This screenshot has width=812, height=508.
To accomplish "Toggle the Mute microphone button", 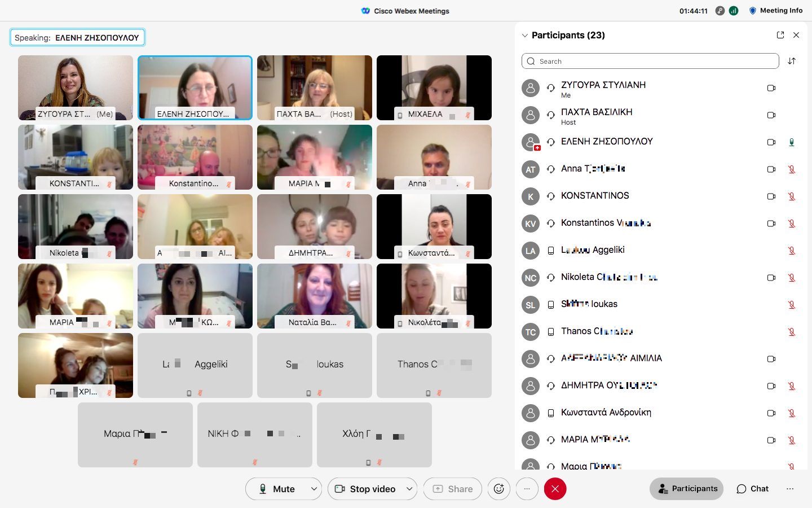I will coord(276,489).
